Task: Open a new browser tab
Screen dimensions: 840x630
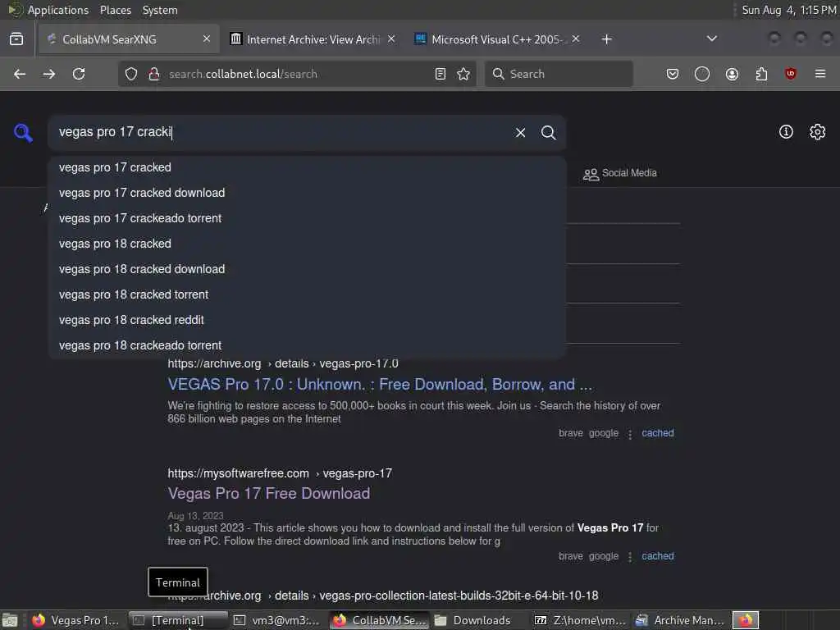Action: (x=606, y=39)
